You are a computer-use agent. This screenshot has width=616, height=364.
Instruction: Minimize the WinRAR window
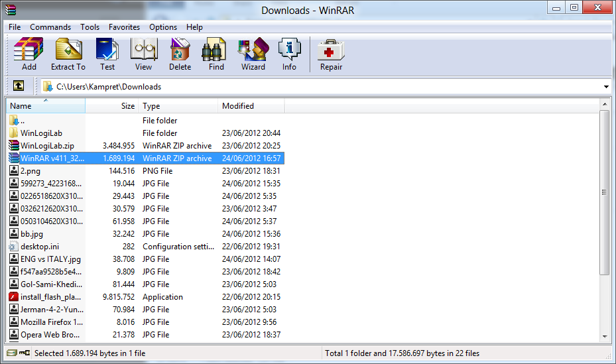(x=556, y=8)
